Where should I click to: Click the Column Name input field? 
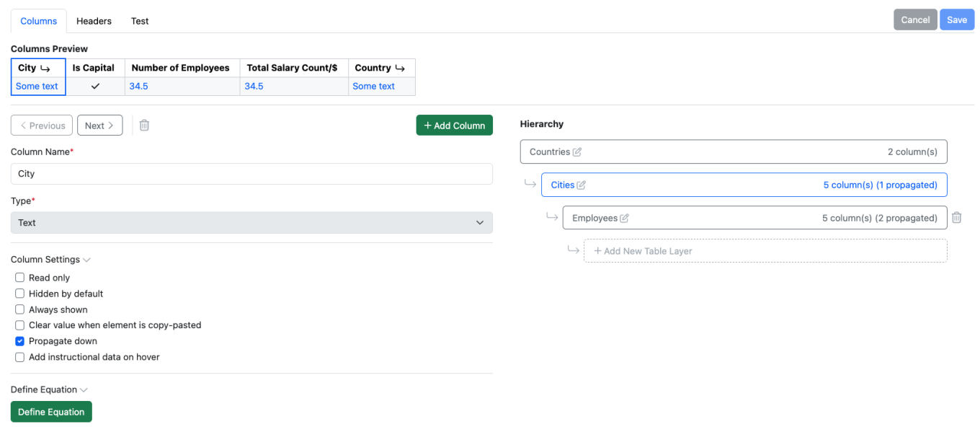tap(251, 174)
